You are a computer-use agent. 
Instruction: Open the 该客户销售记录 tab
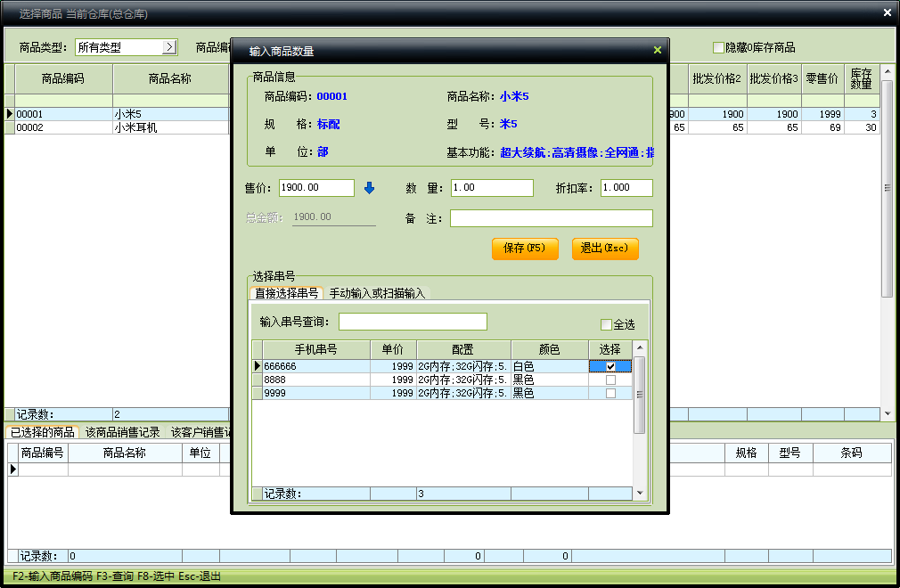coord(200,432)
